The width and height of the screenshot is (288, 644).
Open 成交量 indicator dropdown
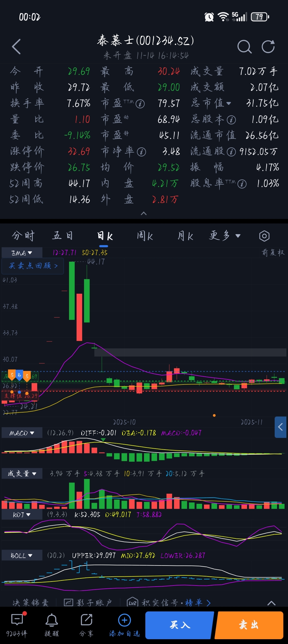(22, 474)
